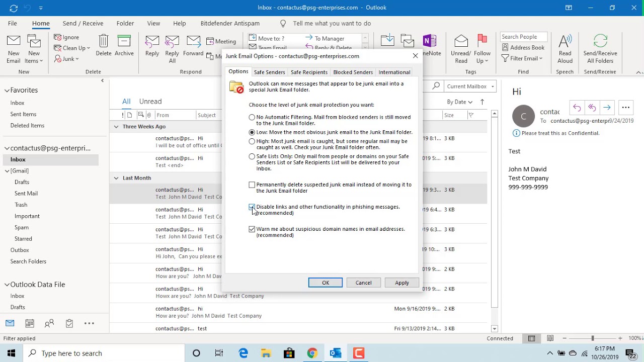644x362 pixels.
Task: Click Apply in Junk Email Options
Action: pyautogui.click(x=402, y=283)
